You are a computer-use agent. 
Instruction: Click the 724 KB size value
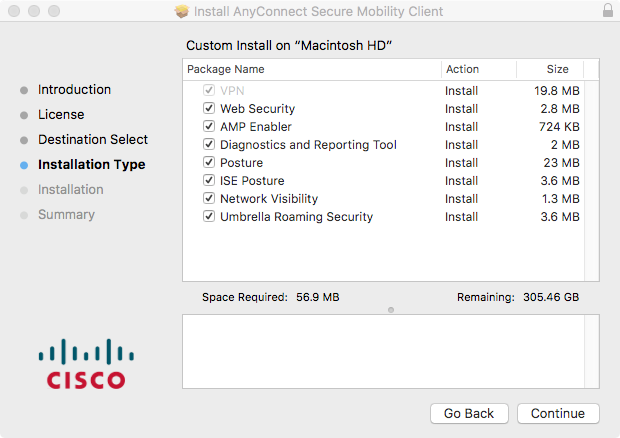point(559,126)
